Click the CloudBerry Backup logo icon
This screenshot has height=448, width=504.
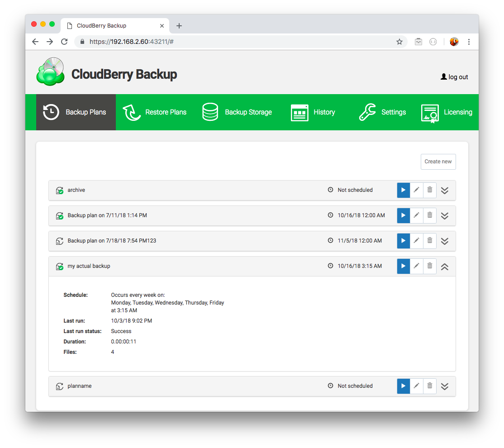(51, 71)
